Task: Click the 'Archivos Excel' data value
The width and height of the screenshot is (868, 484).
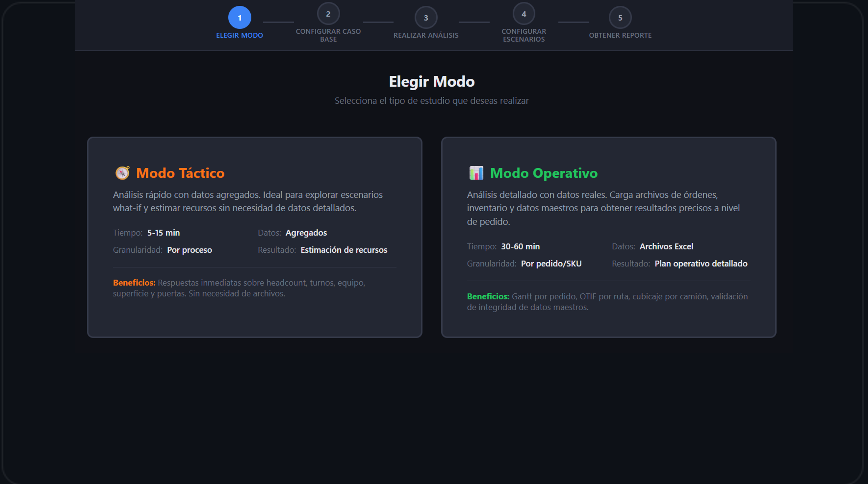Action: [x=666, y=246]
